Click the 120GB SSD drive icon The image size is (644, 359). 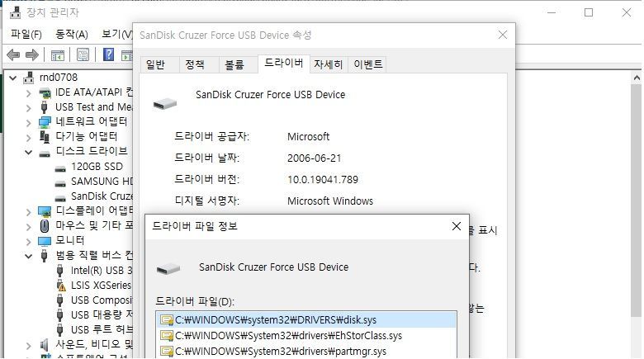(x=60, y=169)
